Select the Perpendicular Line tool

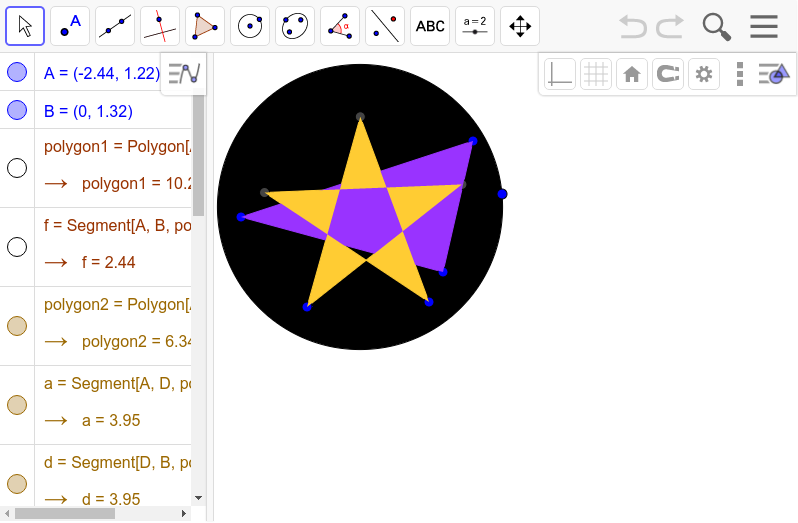[x=160, y=26]
